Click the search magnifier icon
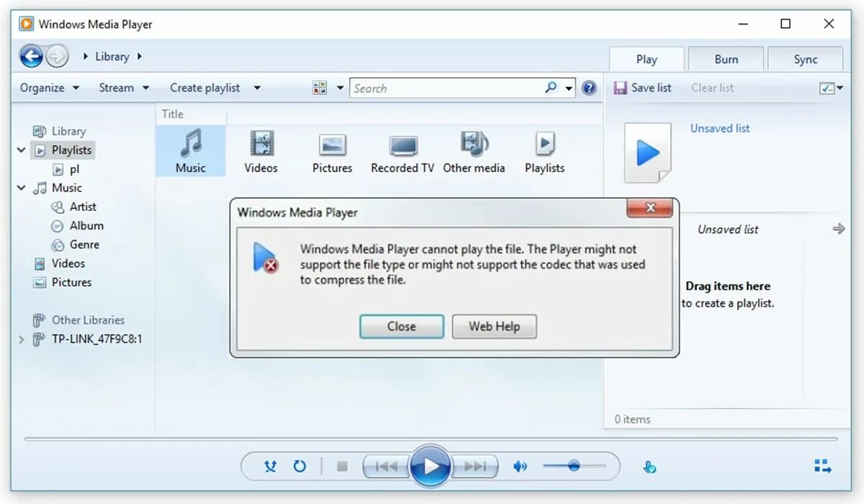The image size is (864, 504). coord(551,88)
